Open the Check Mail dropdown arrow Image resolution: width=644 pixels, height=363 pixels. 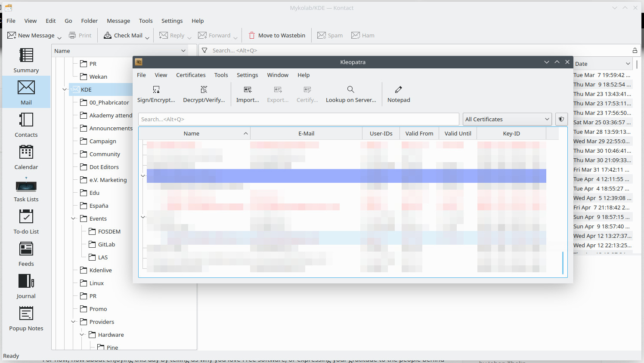click(x=147, y=37)
